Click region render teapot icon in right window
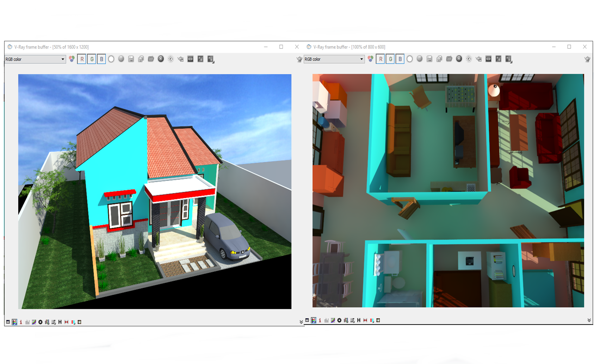The height and width of the screenshot is (364, 600). pos(479,59)
